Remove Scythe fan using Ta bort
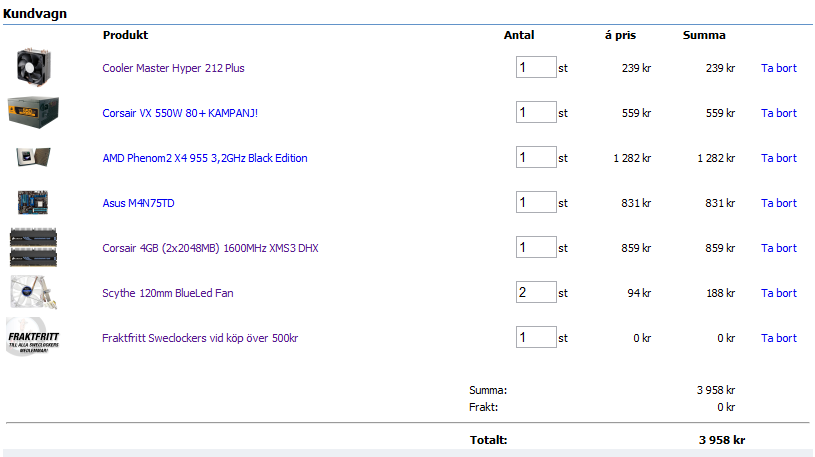Screen dimensions: 815x457 778,293
